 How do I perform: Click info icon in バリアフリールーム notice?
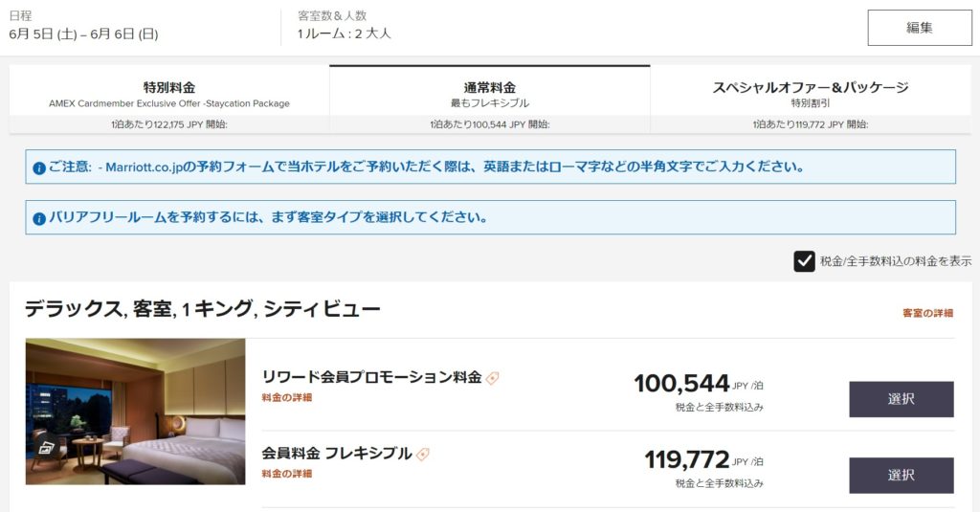pyautogui.click(x=39, y=218)
